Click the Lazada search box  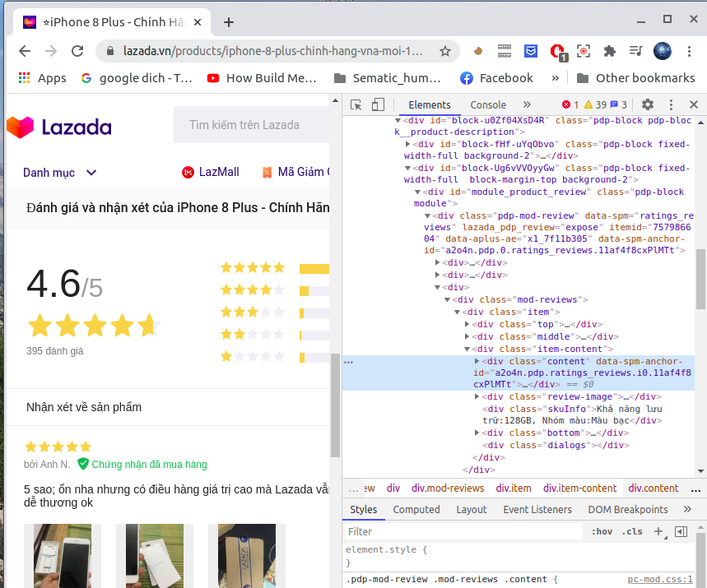coord(252,125)
